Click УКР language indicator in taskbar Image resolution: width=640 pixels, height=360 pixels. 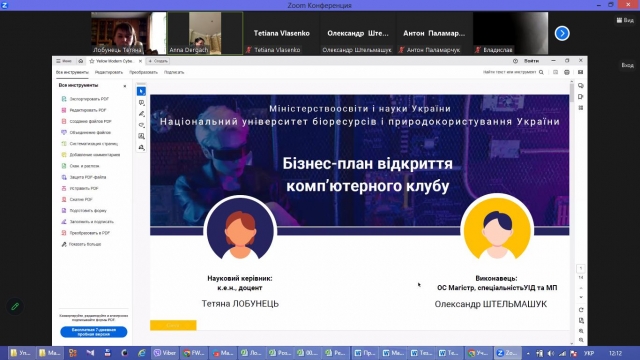(589, 353)
